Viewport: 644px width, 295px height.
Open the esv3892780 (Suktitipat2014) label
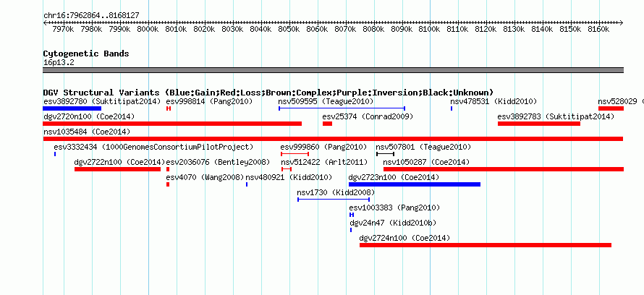pyautogui.click(x=101, y=101)
